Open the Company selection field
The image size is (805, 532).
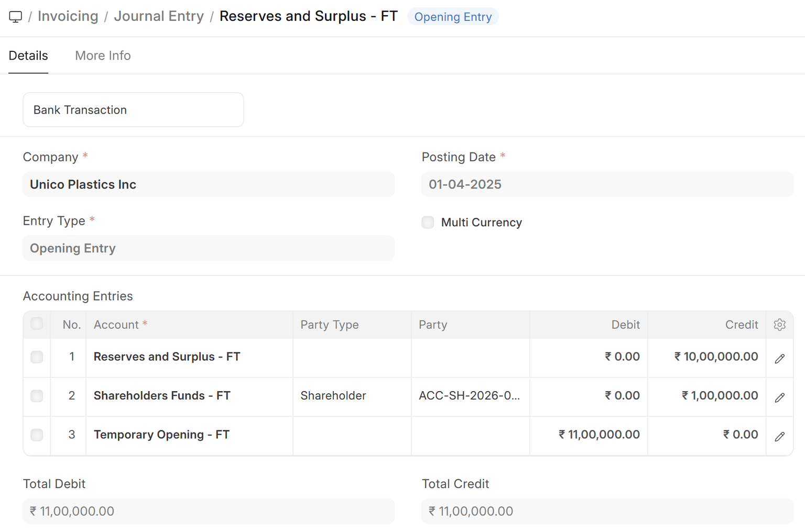pyautogui.click(x=209, y=184)
